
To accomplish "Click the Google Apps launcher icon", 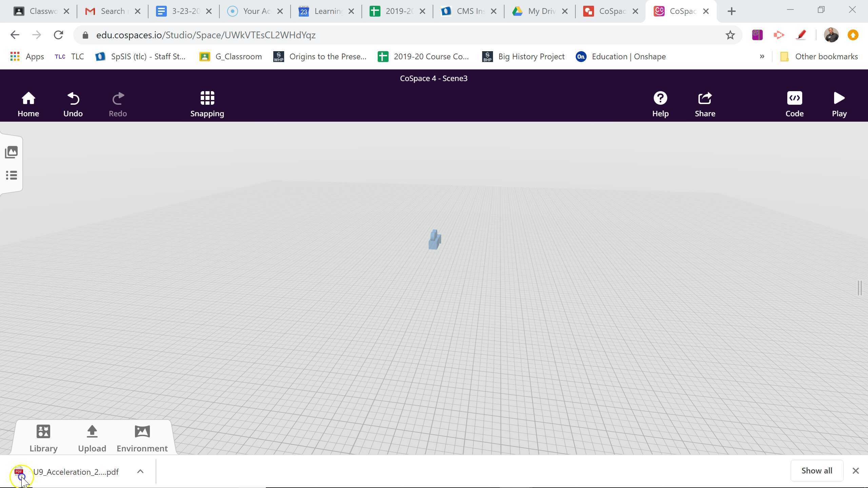I will tap(15, 56).
